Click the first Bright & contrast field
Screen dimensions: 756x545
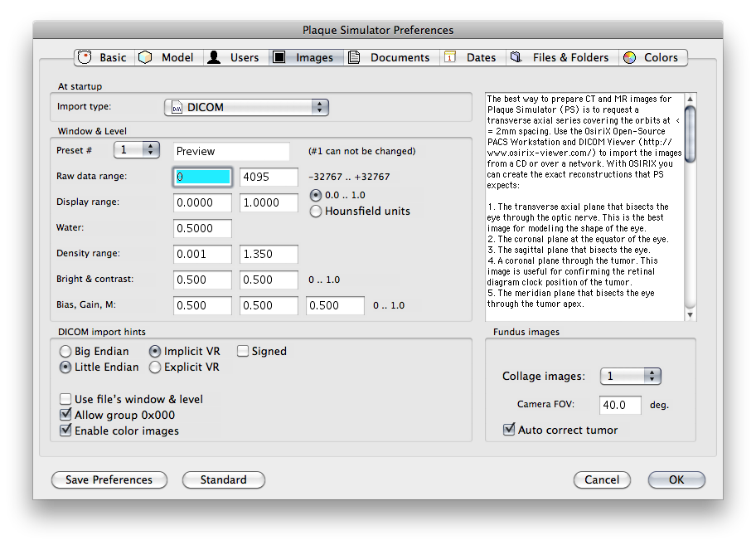click(x=202, y=280)
